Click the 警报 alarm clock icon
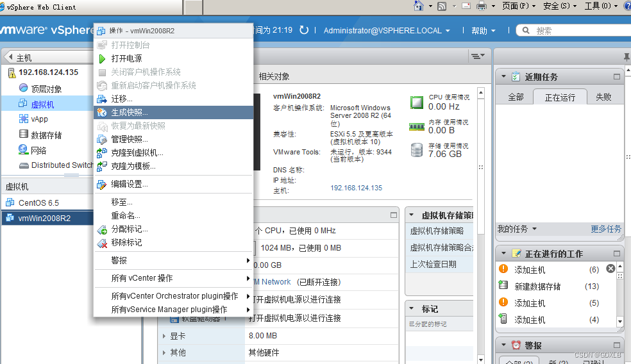This screenshot has width=631, height=364. [x=516, y=345]
